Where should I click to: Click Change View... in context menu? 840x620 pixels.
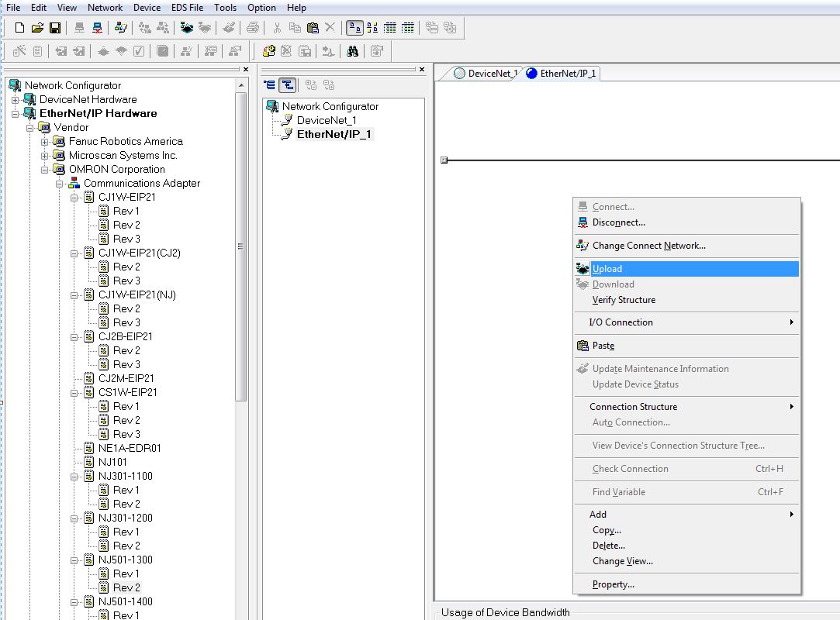coord(686,561)
